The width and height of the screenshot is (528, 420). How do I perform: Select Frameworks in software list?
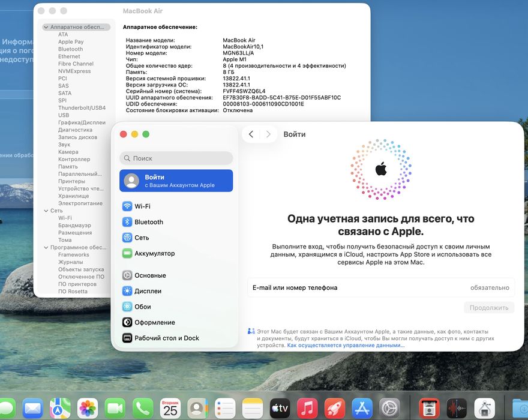(x=73, y=254)
